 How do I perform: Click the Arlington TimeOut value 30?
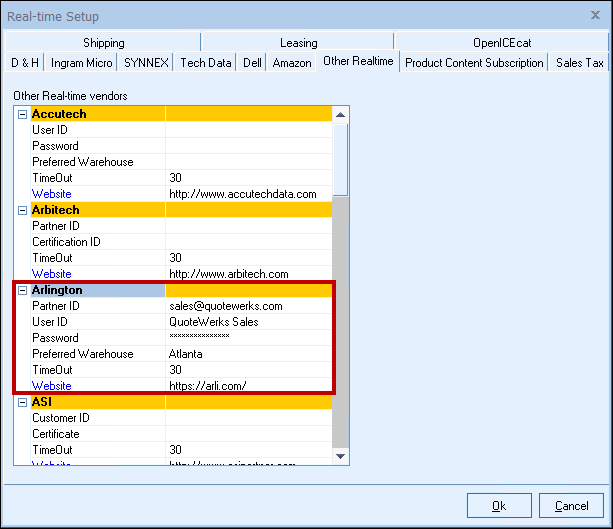249,370
